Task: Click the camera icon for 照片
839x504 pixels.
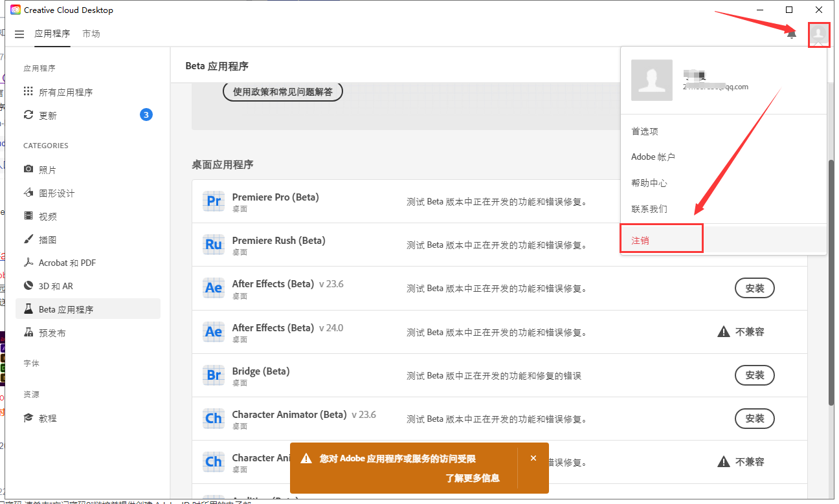Action: tap(28, 169)
